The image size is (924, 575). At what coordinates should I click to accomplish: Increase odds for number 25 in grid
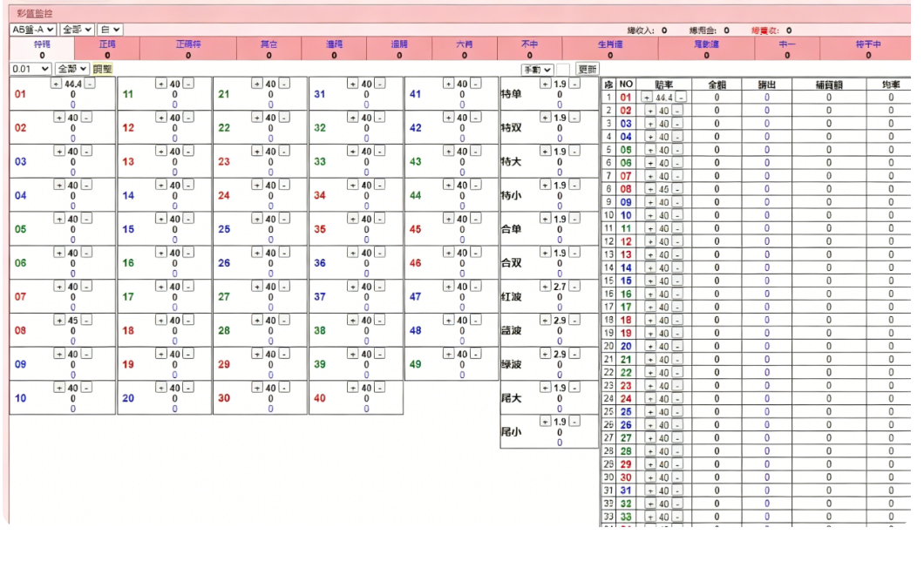click(257, 220)
